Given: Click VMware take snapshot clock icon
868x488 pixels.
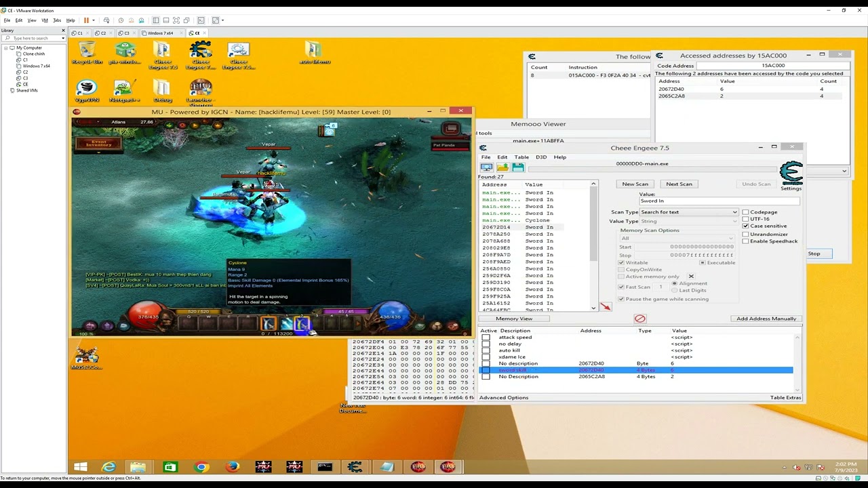Looking at the screenshot, I should pyautogui.click(x=121, y=20).
